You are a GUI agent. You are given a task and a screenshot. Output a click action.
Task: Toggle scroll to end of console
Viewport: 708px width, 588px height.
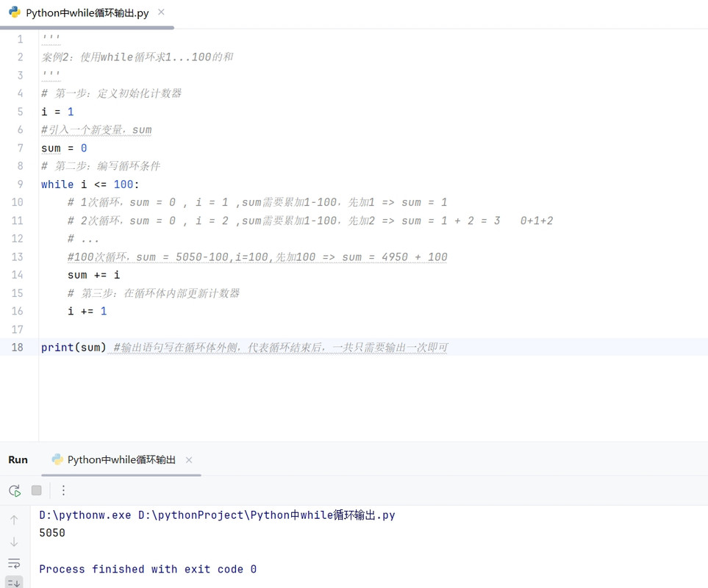click(x=14, y=583)
